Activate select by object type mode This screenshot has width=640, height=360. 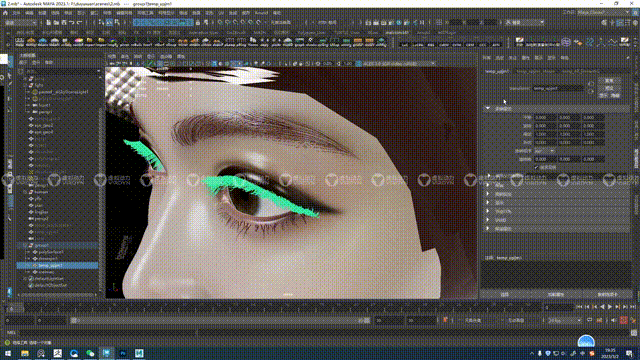pyautogui.click(x=109, y=22)
